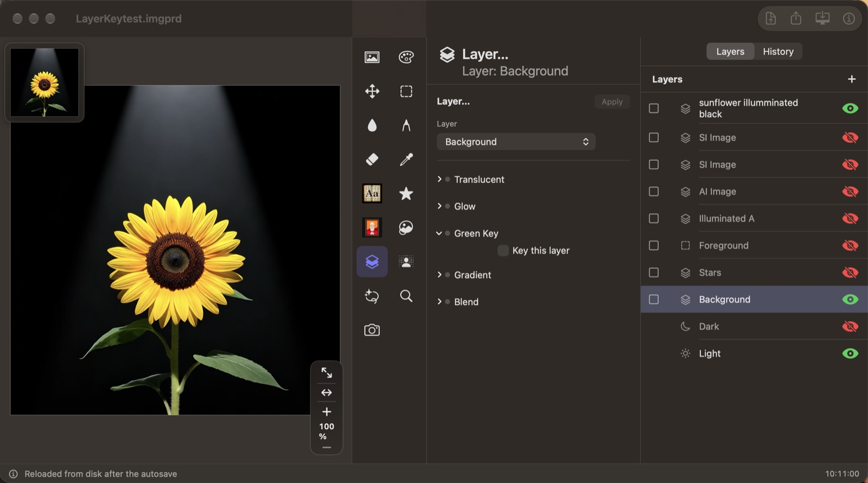Image resolution: width=868 pixels, height=483 pixels.
Task: Select the Eraser tool
Action: (372, 159)
